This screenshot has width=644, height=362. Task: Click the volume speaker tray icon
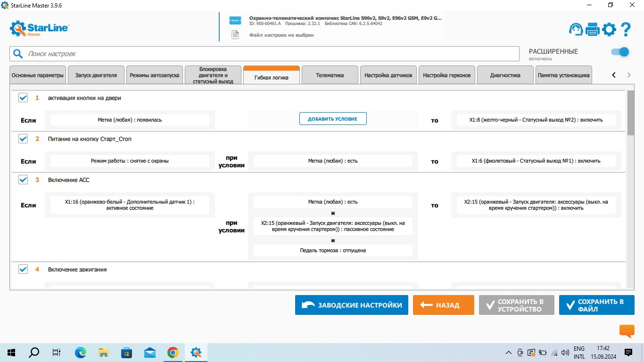point(565,353)
